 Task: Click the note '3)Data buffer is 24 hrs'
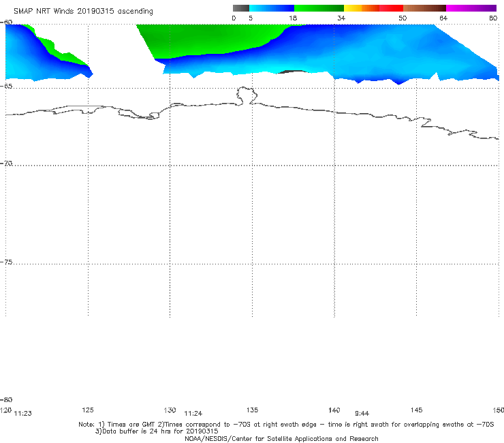pos(157,431)
